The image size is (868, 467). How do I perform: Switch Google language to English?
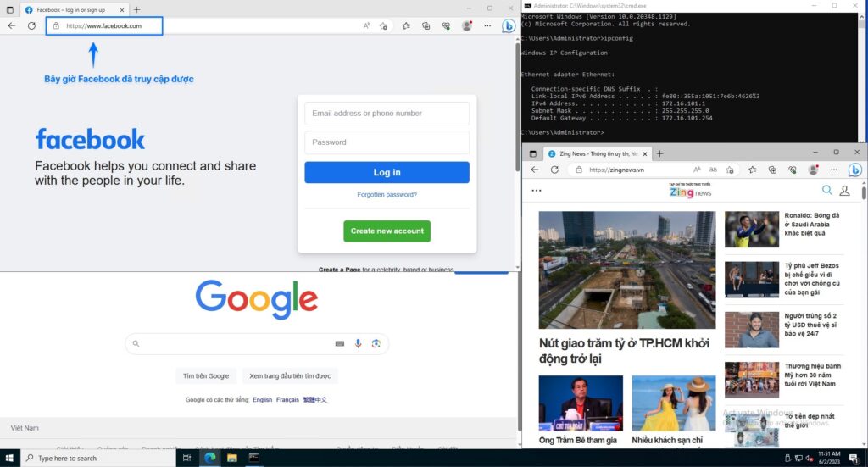tap(263, 399)
